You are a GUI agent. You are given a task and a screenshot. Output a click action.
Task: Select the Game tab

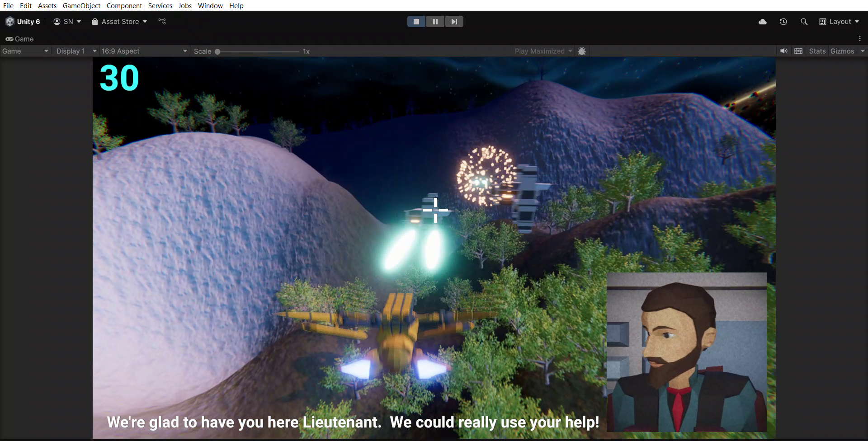[20, 39]
